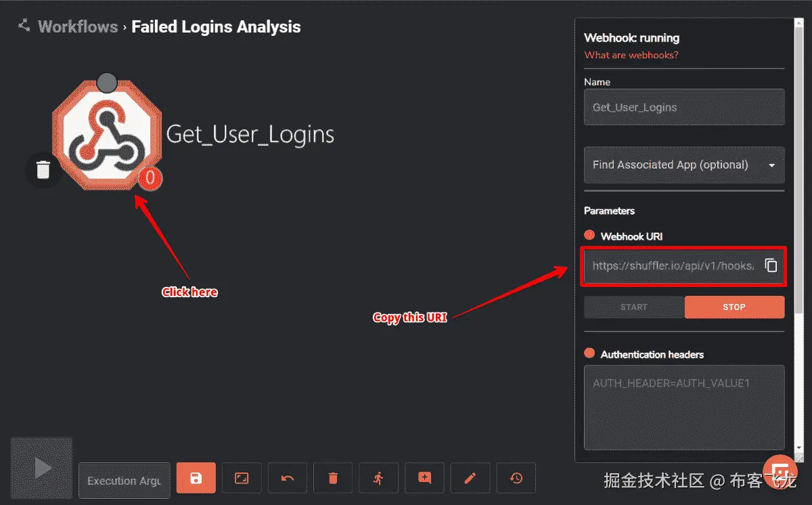Click the START webhook button

(634, 307)
